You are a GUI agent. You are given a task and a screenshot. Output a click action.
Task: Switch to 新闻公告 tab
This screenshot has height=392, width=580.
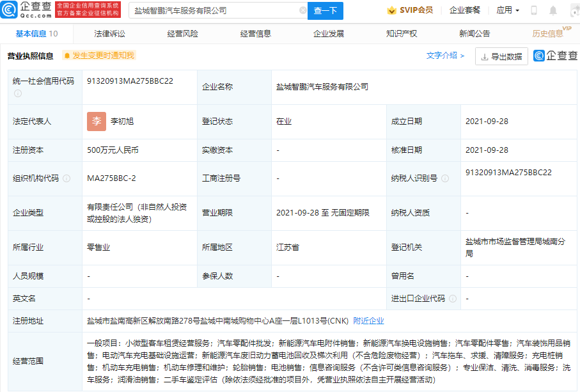click(474, 34)
